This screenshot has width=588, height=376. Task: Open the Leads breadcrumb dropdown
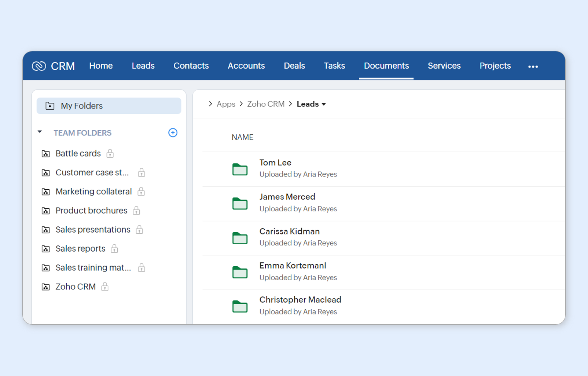click(324, 105)
